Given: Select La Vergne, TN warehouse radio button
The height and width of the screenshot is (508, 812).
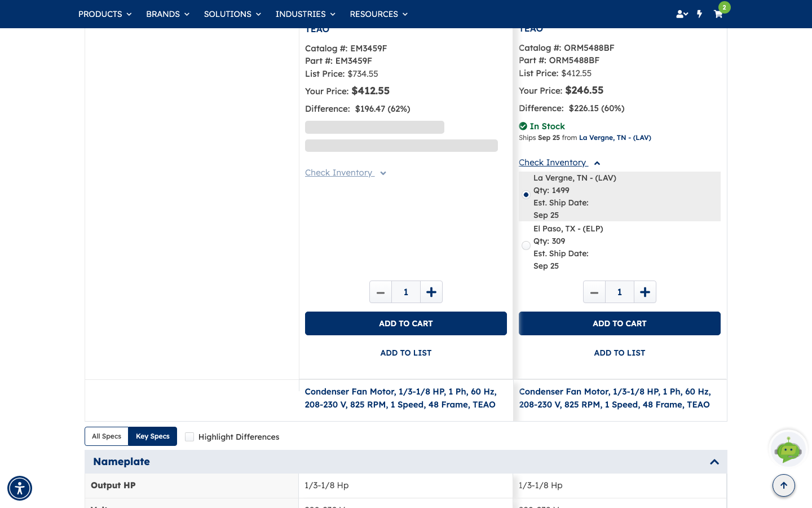Looking at the screenshot, I should pyautogui.click(x=526, y=195).
